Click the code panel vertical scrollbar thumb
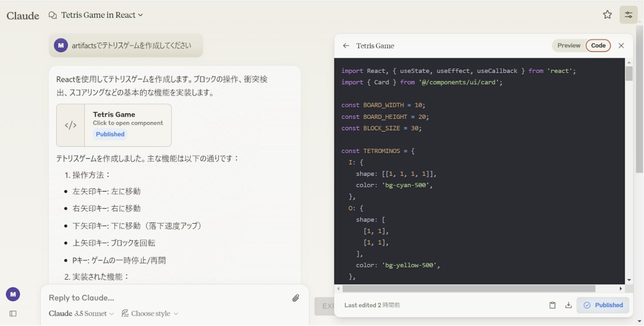 point(629,74)
